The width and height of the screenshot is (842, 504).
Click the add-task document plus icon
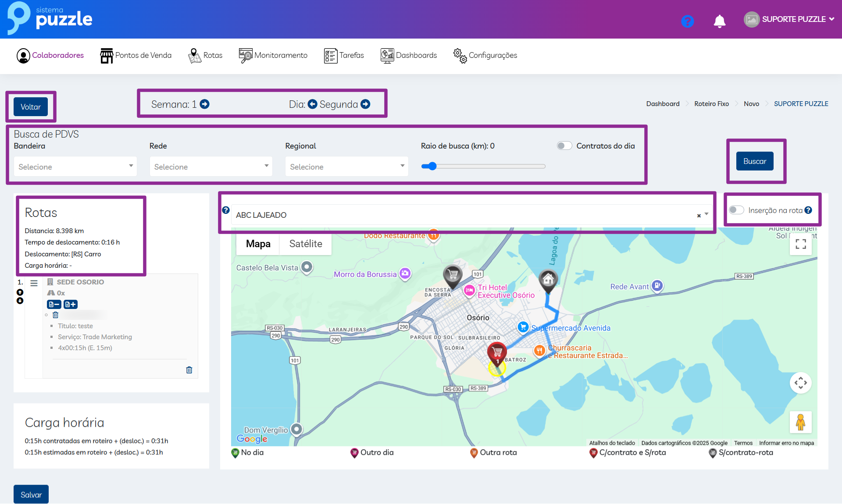tap(71, 304)
